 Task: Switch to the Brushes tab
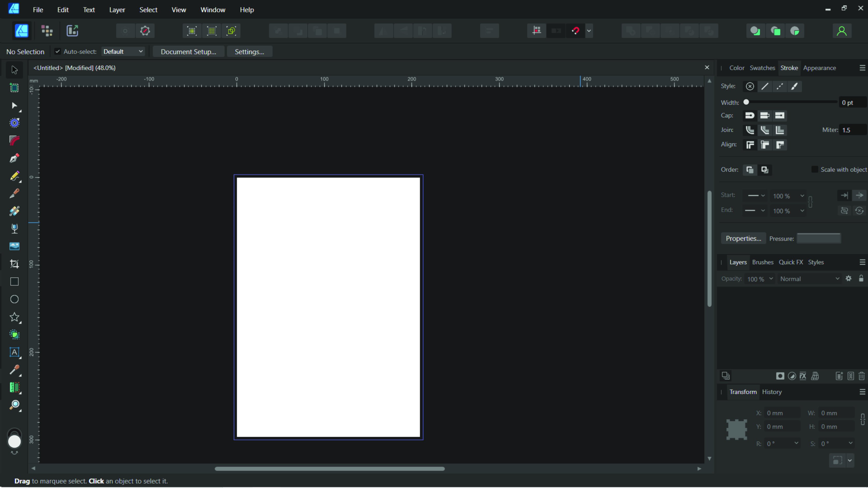(x=762, y=262)
